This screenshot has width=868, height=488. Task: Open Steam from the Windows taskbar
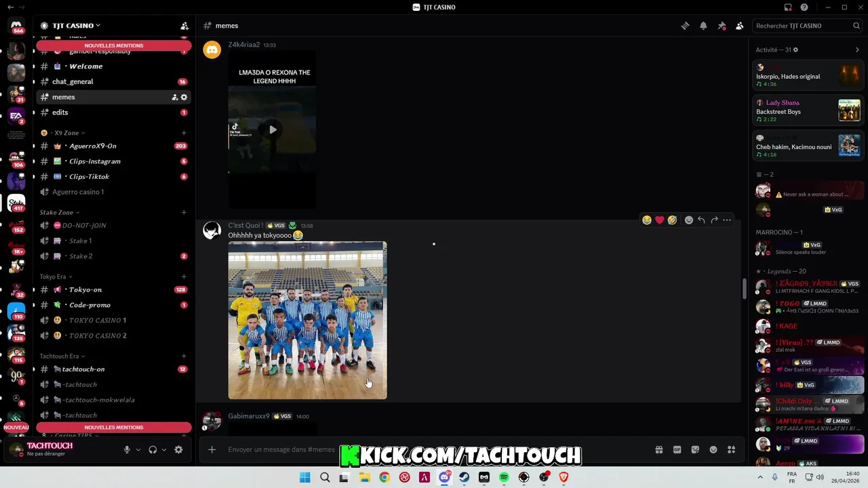pyautogui.click(x=465, y=477)
